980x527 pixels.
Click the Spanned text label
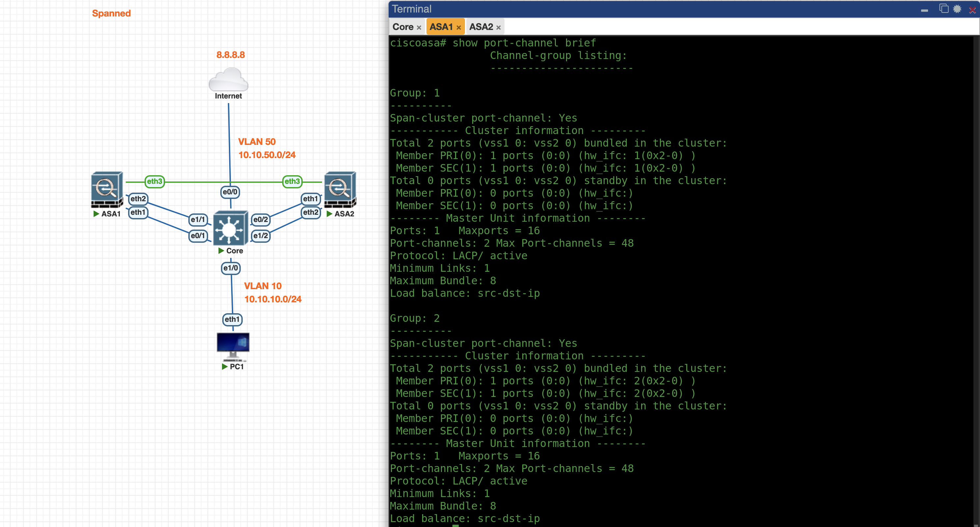[111, 13]
